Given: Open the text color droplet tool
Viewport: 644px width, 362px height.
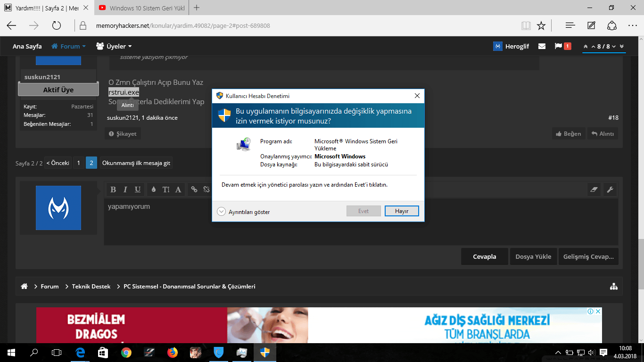Looking at the screenshot, I should pos(154,189).
